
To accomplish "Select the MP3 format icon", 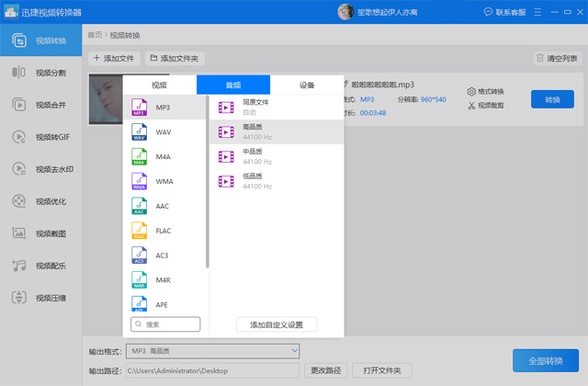I will [139, 108].
